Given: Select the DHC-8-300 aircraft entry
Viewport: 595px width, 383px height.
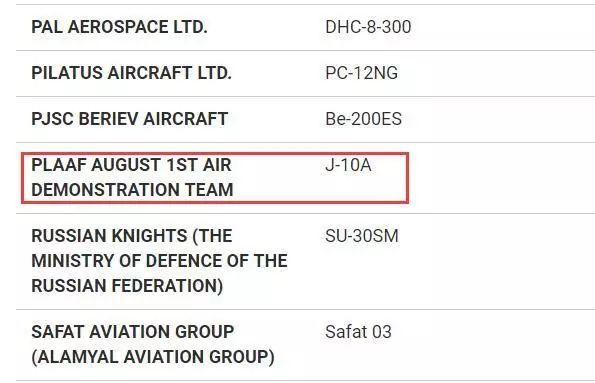Looking at the screenshot, I should (x=368, y=27).
